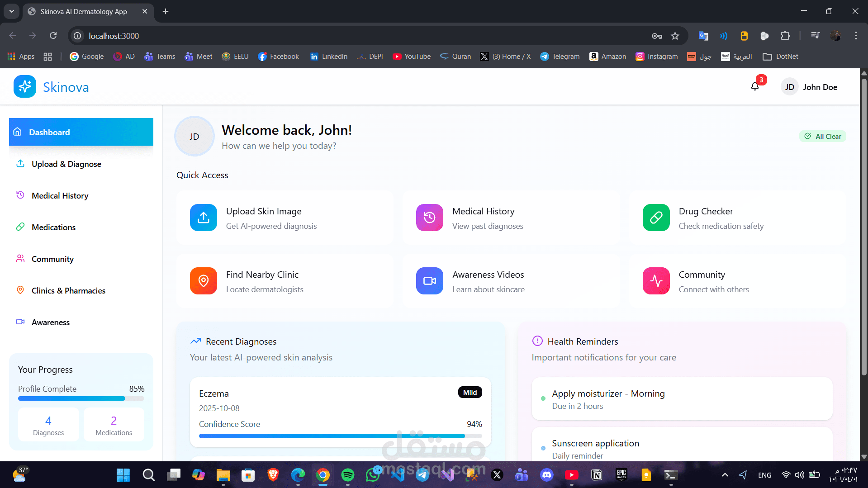The width and height of the screenshot is (868, 488).
Task: Click the Awareness Videos camera icon
Action: click(430, 281)
